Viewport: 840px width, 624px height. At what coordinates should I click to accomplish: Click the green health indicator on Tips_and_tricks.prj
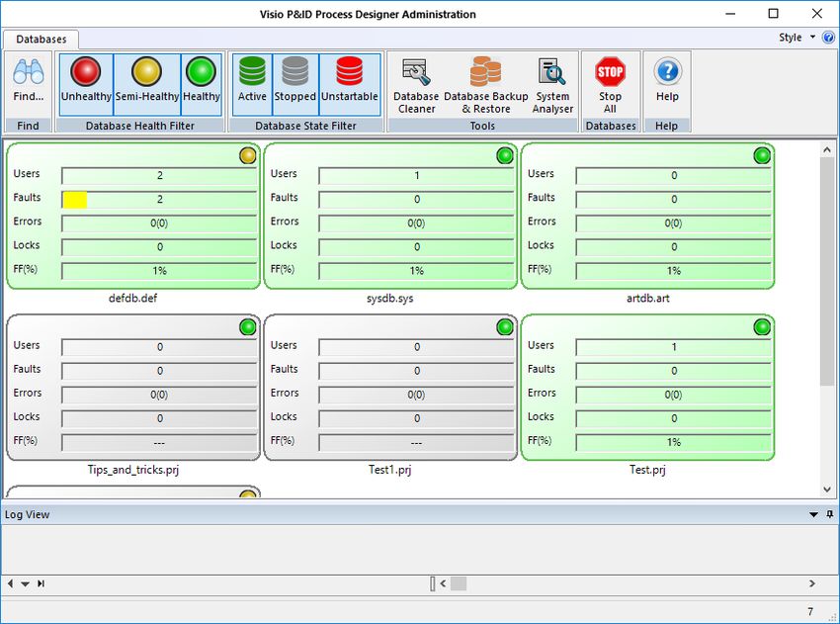247,327
